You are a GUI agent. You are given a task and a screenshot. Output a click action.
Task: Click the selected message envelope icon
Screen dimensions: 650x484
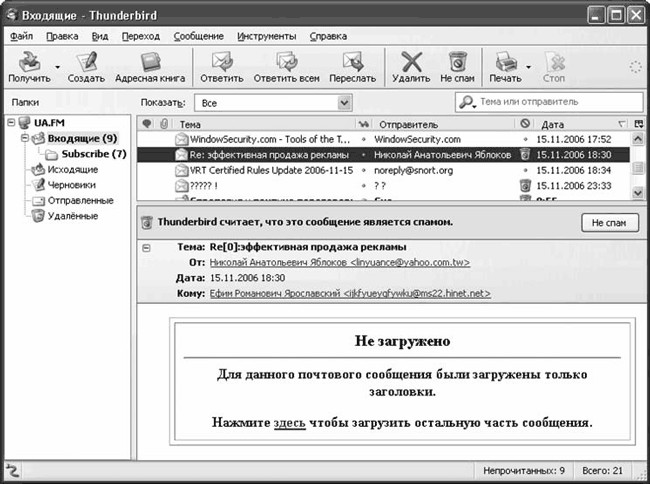coord(181,155)
